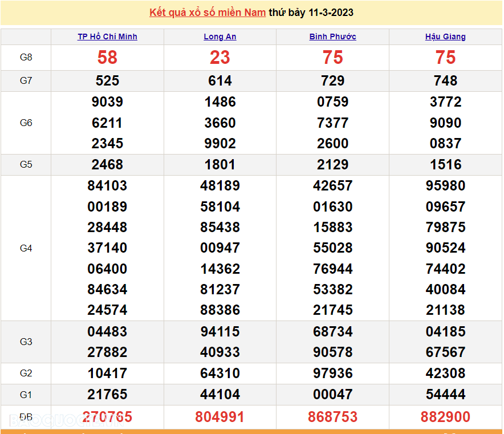Click the G8 prize number 58
504x434 pixels.
(x=107, y=58)
